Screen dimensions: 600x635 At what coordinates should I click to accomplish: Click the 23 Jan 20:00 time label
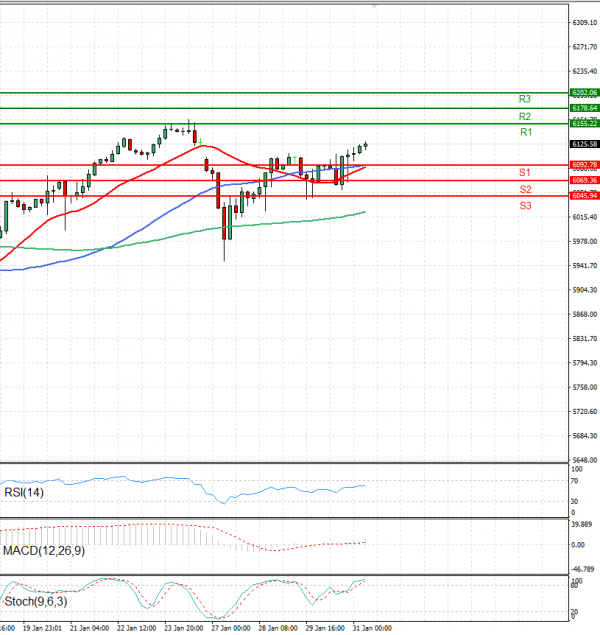coord(183,628)
